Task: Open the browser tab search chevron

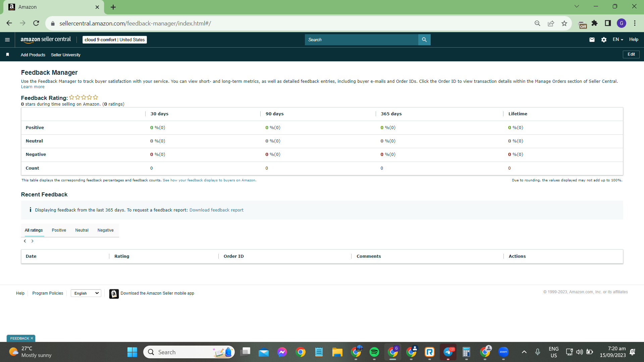Action: [577, 6]
